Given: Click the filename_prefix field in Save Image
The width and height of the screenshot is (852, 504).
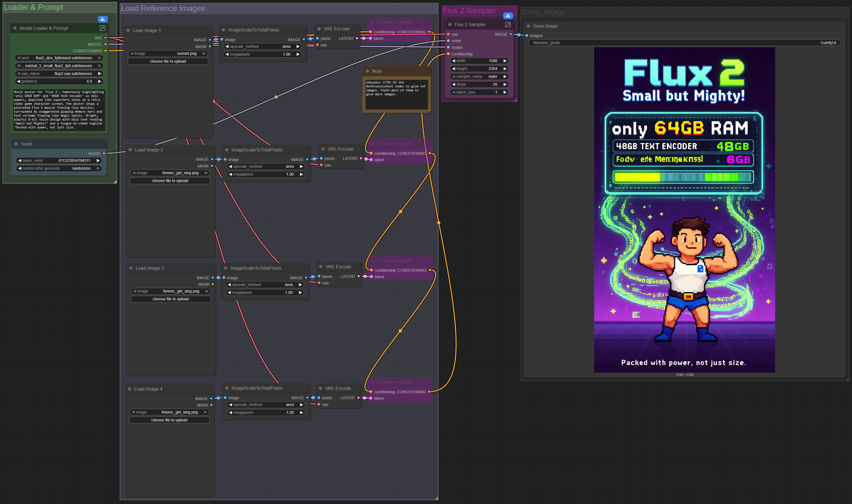Looking at the screenshot, I should (684, 43).
